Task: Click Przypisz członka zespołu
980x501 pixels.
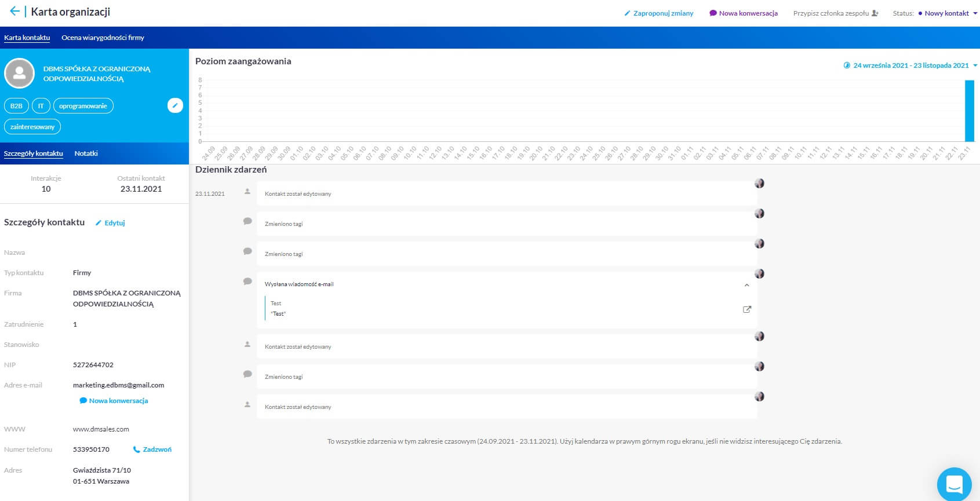Action: click(836, 13)
